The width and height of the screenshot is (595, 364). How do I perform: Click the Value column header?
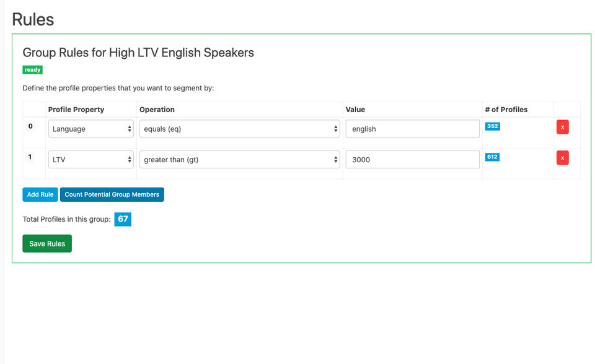[355, 110]
